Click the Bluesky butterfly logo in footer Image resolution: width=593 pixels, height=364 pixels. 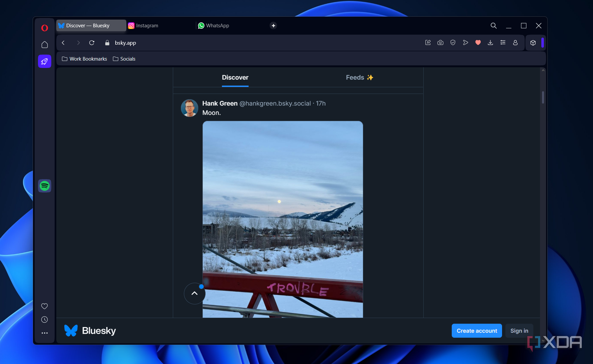click(71, 331)
